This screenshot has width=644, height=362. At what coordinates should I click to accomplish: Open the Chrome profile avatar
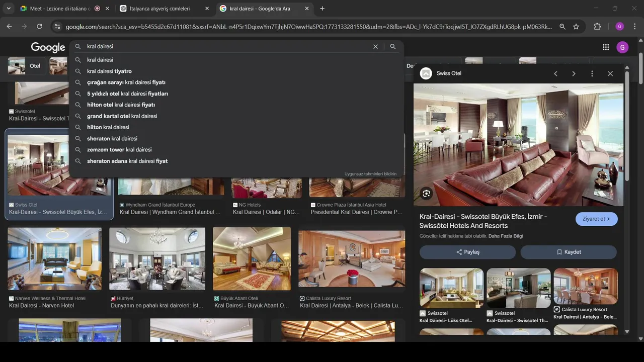click(x=619, y=27)
